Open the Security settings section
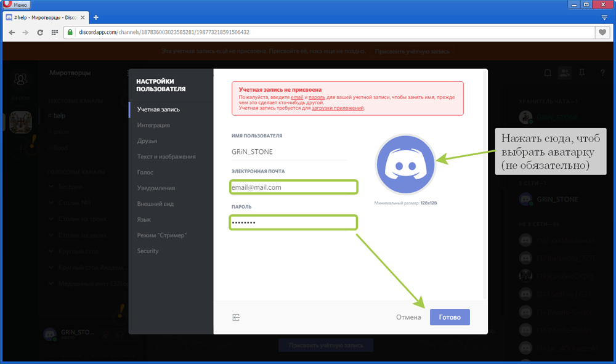The height and width of the screenshot is (364, 616). 171,251
